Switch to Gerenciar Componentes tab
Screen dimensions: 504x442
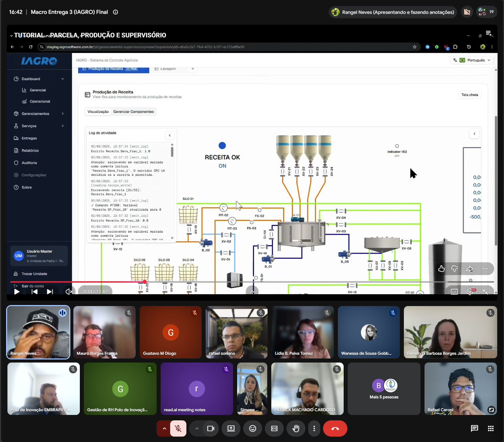click(134, 112)
